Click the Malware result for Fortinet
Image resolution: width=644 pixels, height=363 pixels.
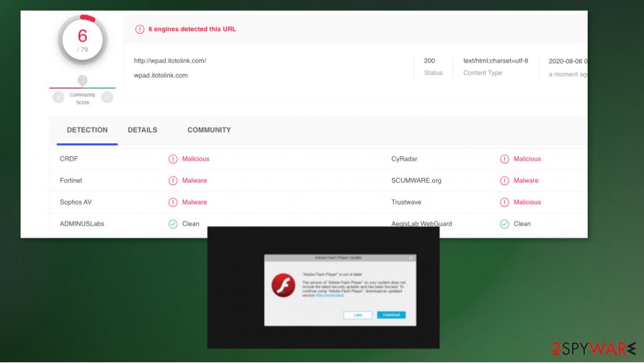194,181
